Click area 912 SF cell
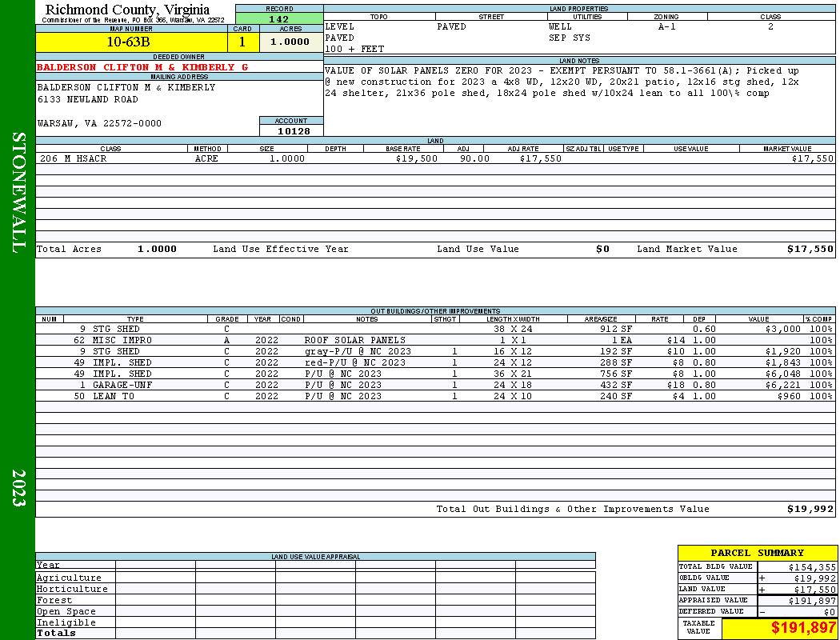840x640 pixels. (615, 329)
